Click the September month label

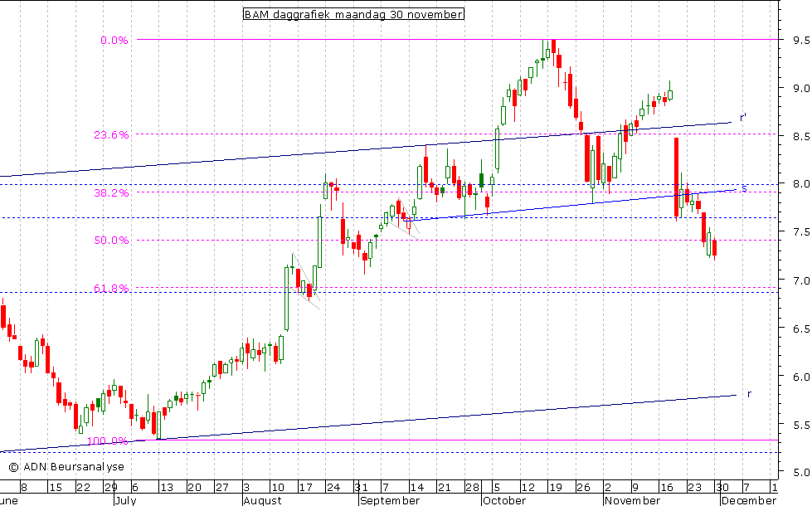click(x=390, y=500)
